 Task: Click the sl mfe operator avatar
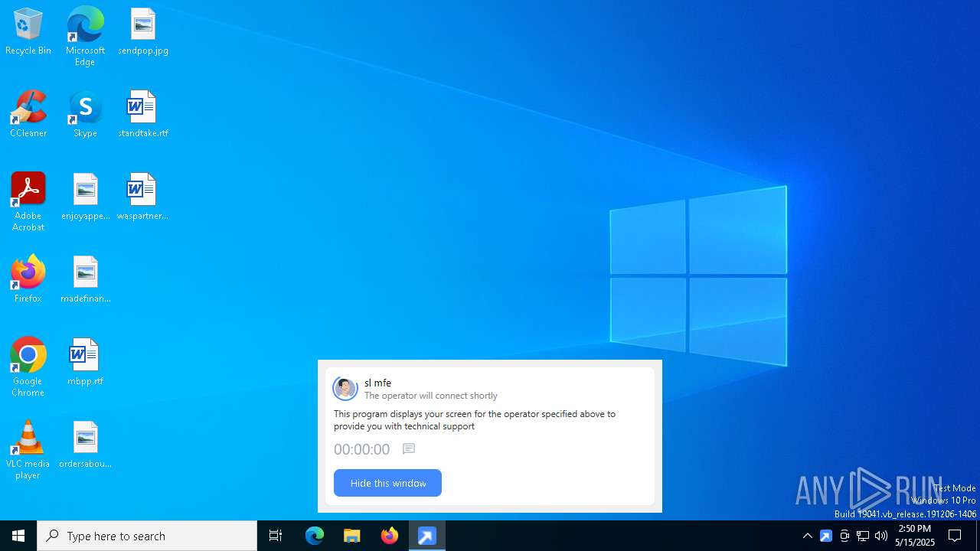pos(345,388)
